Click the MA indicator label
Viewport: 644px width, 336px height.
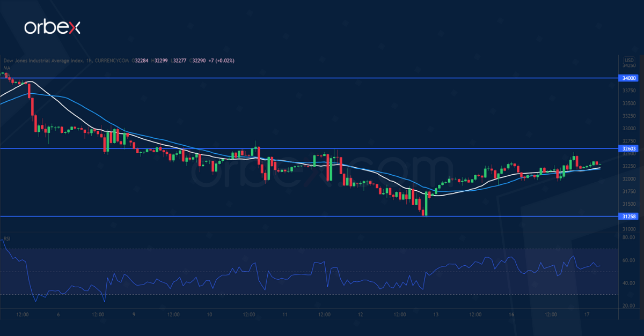tap(7, 68)
